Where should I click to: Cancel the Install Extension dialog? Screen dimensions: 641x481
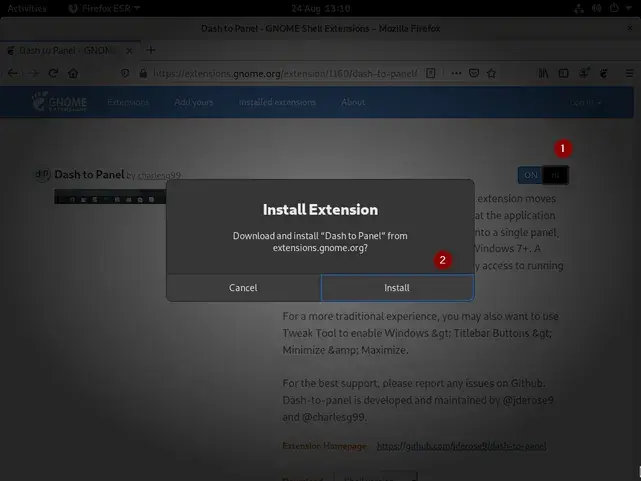[244, 288]
